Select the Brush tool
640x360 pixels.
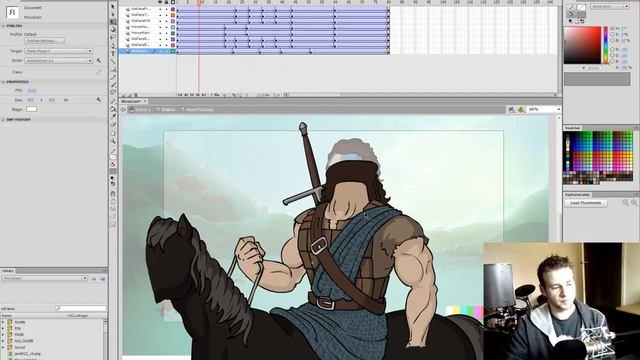coord(113,85)
